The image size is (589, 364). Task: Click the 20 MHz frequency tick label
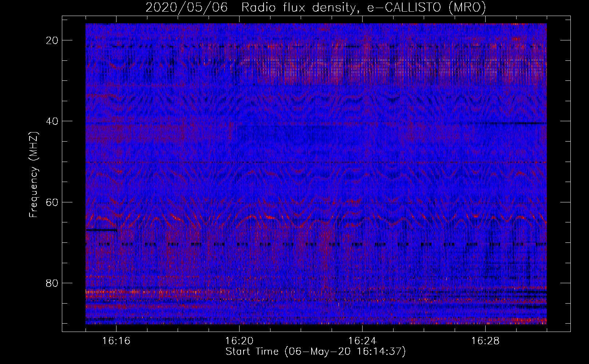tap(52, 40)
